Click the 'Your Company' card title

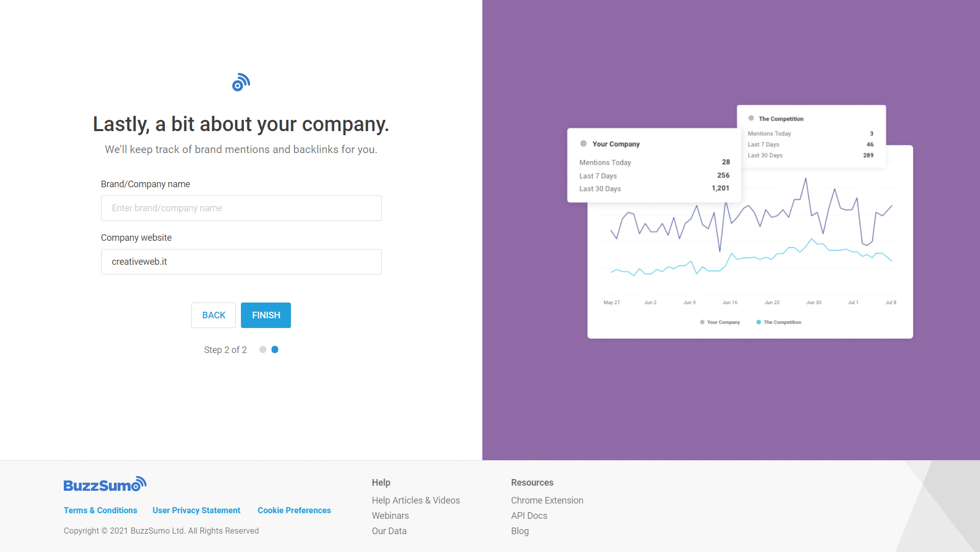(616, 144)
